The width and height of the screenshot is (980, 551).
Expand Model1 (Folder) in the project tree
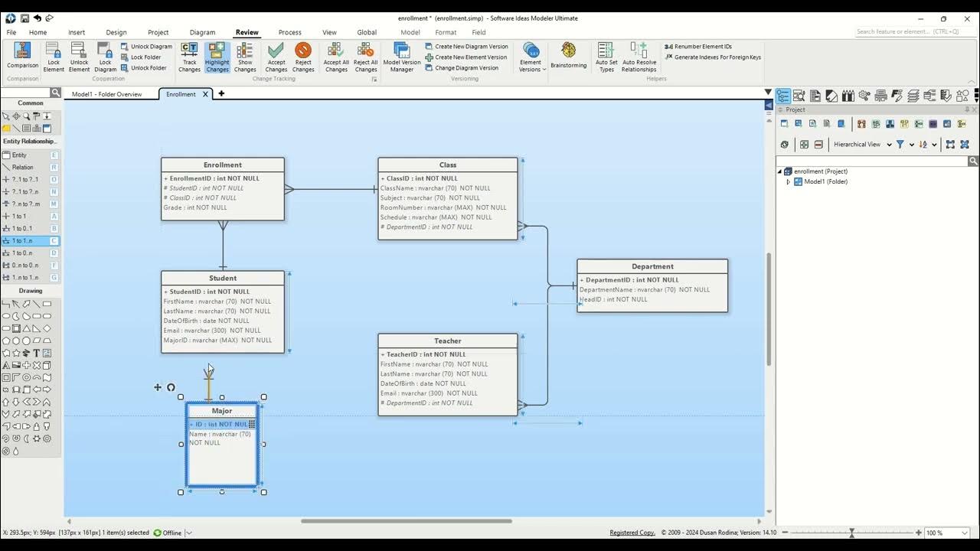click(x=789, y=181)
